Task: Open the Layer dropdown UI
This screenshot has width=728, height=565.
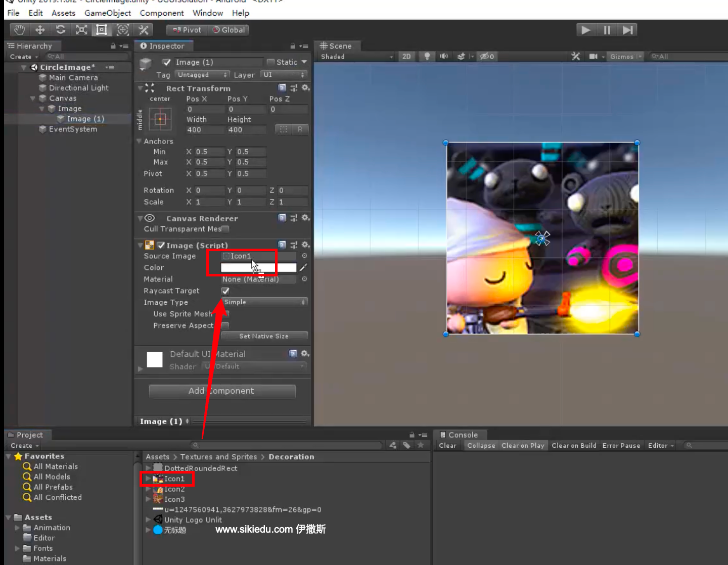Action: 284,75
